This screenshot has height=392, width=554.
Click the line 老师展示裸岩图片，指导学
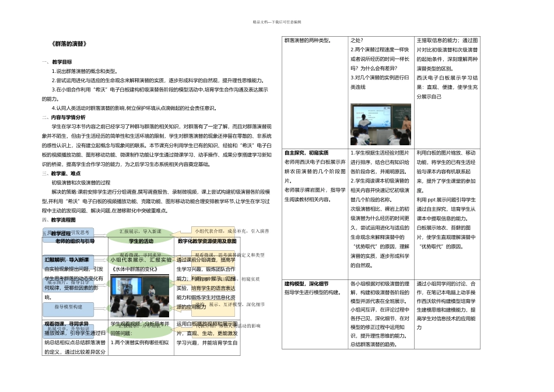tap(315, 190)
